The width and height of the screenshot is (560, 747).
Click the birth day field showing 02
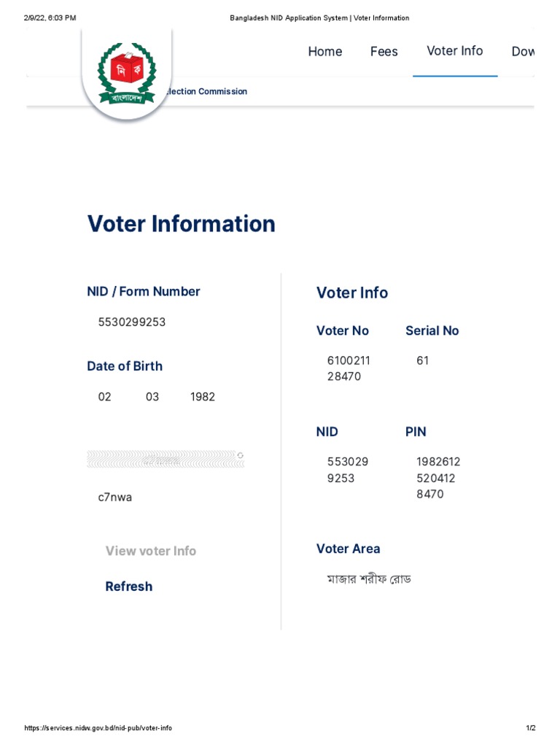click(105, 397)
